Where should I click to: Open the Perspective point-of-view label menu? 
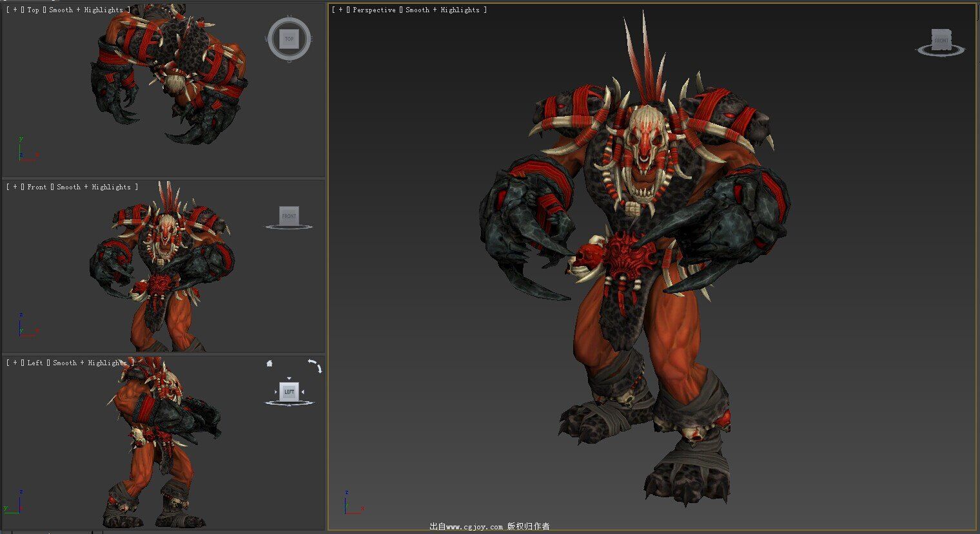point(374,10)
